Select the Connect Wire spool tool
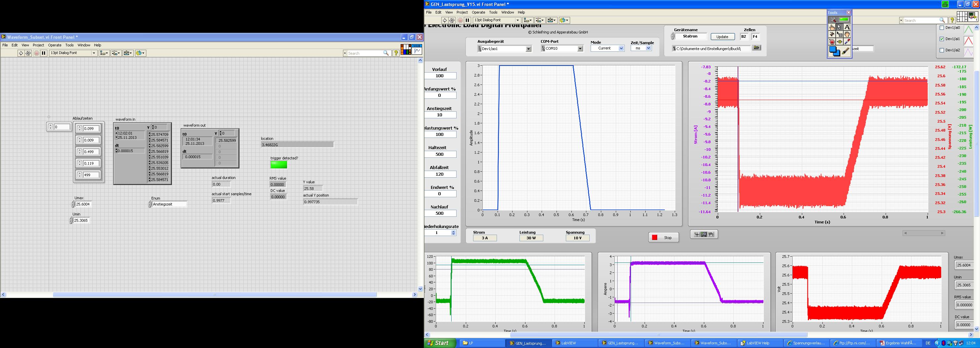The image size is (980, 348). pyautogui.click(x=832, y=34)
